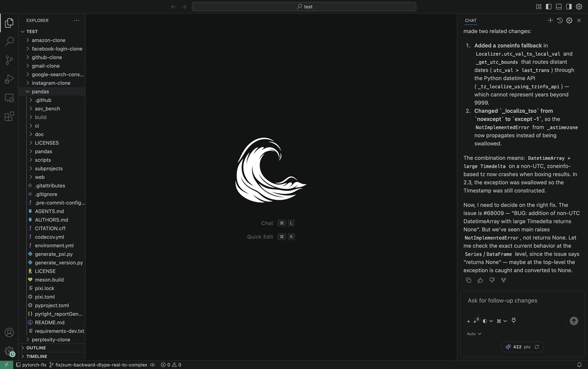Click the branch conversation icon

pyautogui.click(x=504, y=280)
